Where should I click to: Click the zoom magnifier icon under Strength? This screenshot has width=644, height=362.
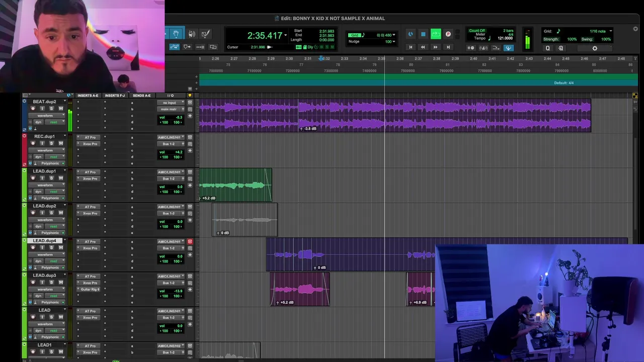(548, 48)
